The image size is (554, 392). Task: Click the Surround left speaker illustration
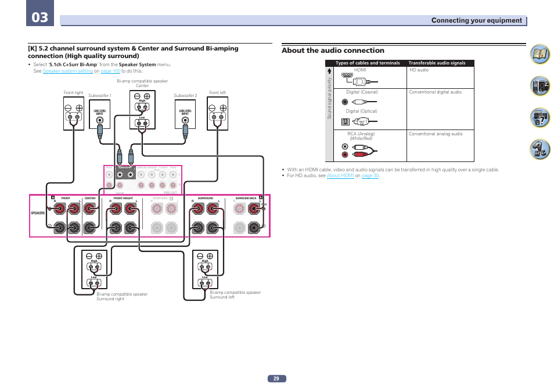pyautogui.click(x=205, y=269)
